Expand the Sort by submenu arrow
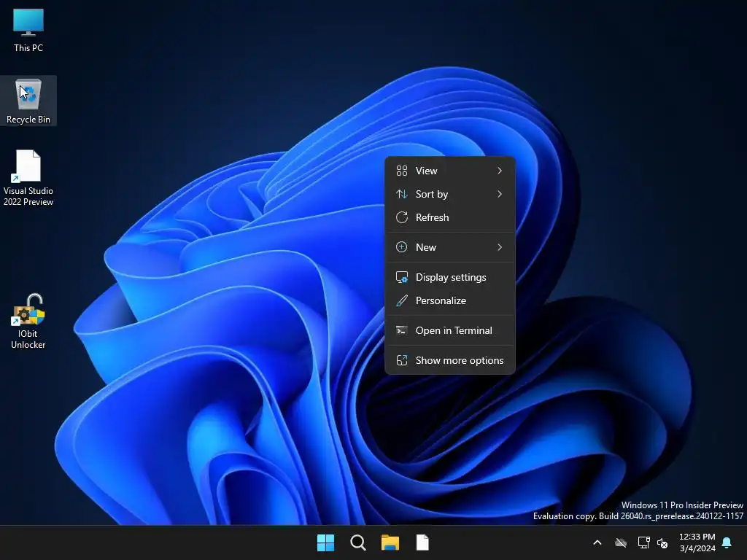Viewport: 747px width, 560px height. [500, 194]
